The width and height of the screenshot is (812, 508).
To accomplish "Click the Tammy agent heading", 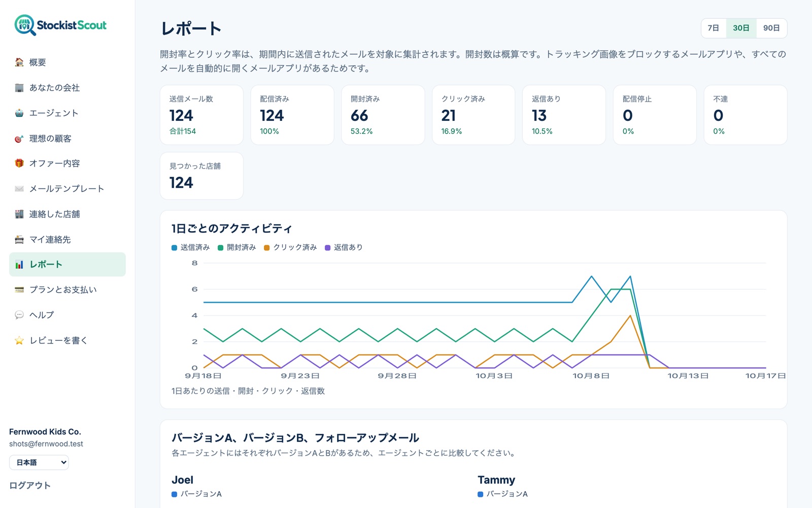I will (x=496, y=480).
